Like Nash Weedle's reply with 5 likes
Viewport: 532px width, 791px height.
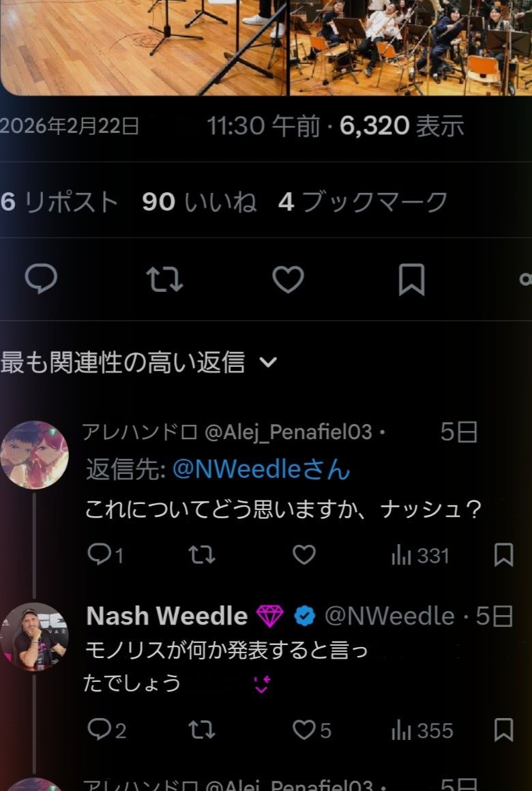click(312, 730)
